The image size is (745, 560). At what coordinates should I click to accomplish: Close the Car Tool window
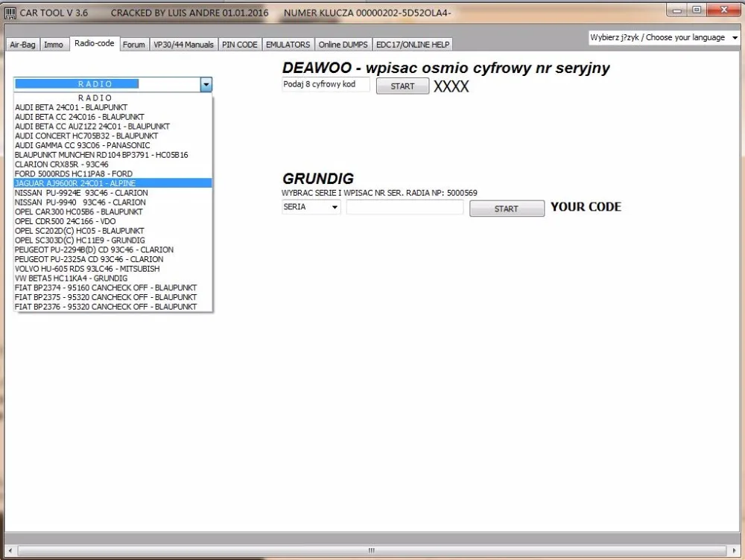[x=723, y=10]
